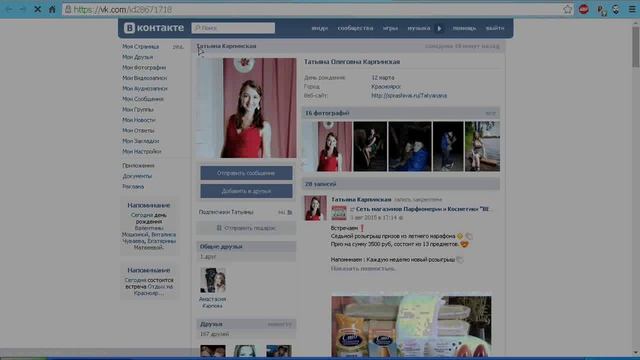Click the Красноярск city link
This screenshot has width=640, height=360.
click(386, 87)
